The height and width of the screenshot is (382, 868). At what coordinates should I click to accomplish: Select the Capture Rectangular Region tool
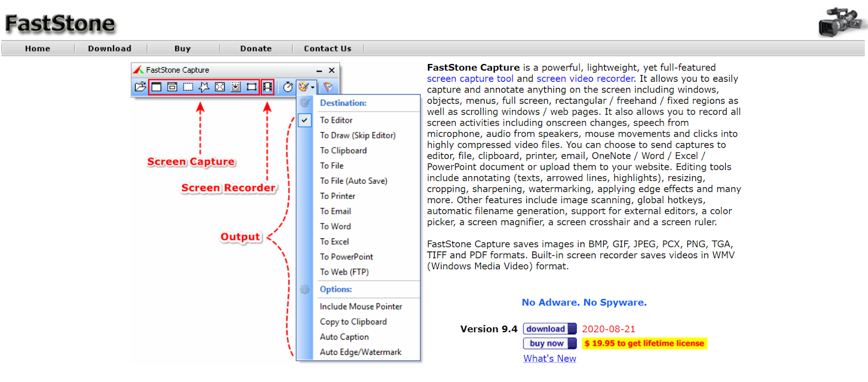point(188,87)
